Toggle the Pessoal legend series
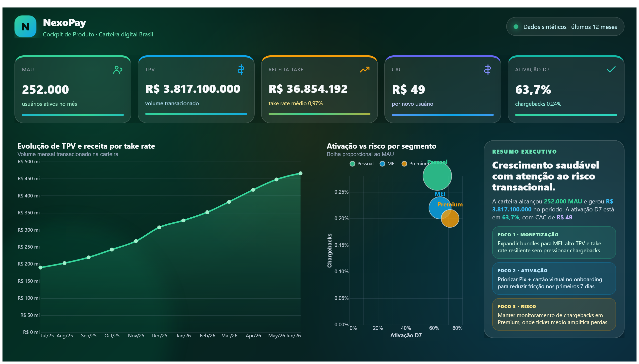 click(x=361, y=164)
